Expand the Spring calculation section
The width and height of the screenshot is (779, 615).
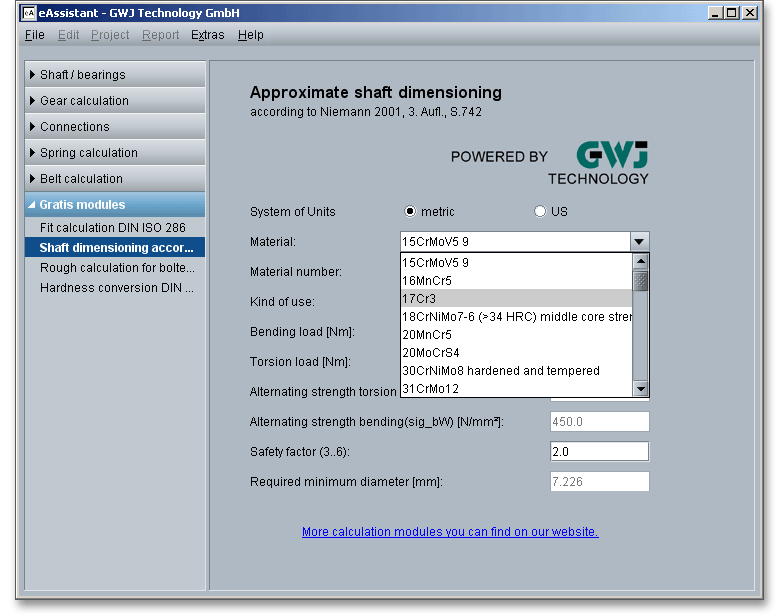pos(115,153)
